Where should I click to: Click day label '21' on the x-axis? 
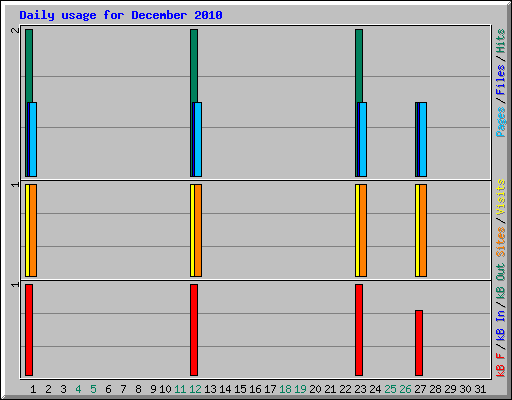tap(330, 389)
